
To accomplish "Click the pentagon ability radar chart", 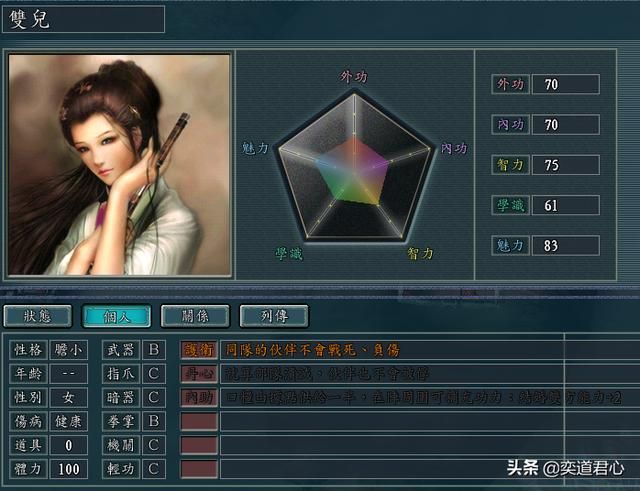I will 354,167.
